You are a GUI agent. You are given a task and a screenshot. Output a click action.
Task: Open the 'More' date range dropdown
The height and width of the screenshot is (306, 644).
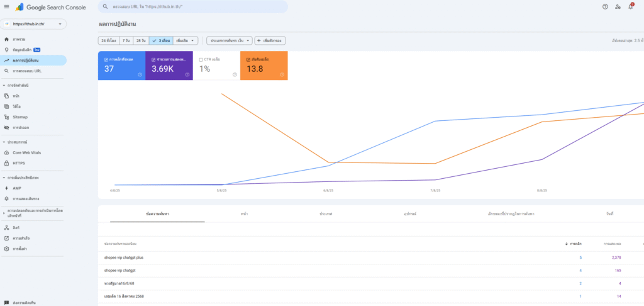click(x=186, y=41)
